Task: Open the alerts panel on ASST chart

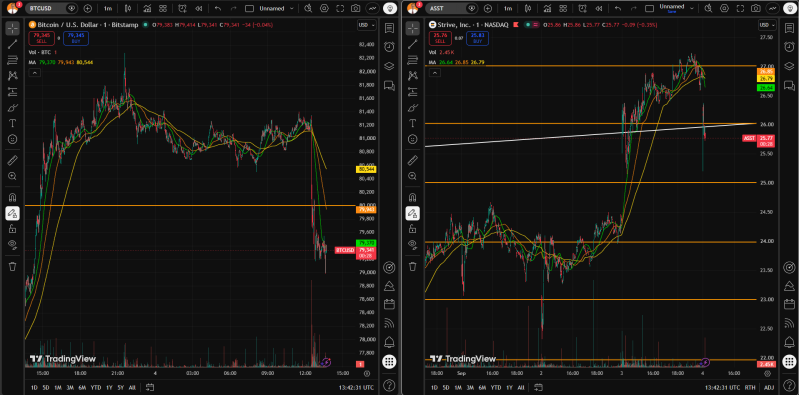Action: point(788,46)
